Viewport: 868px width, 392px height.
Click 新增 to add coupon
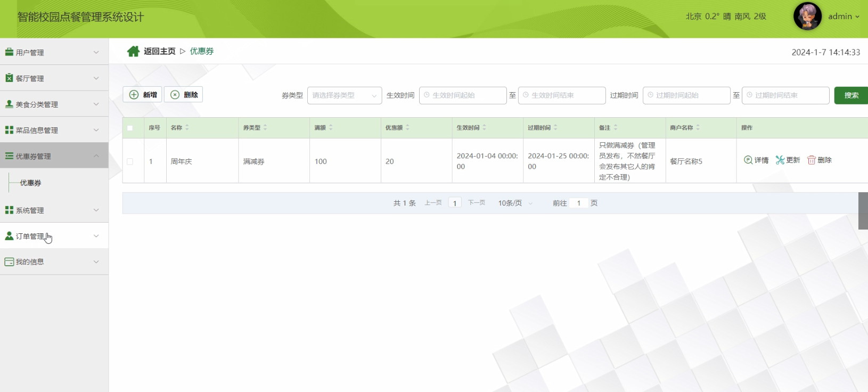click(142, 95)
